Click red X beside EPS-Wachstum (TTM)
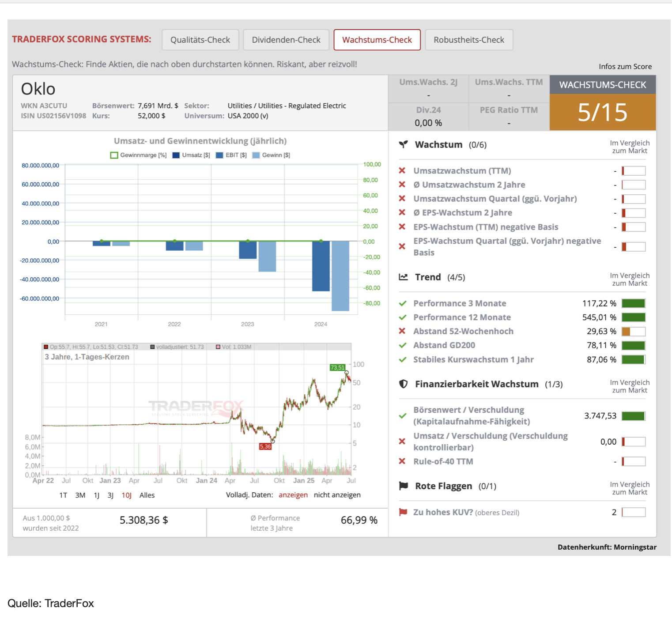Viewport: 672px width, 619px height. 402,227
